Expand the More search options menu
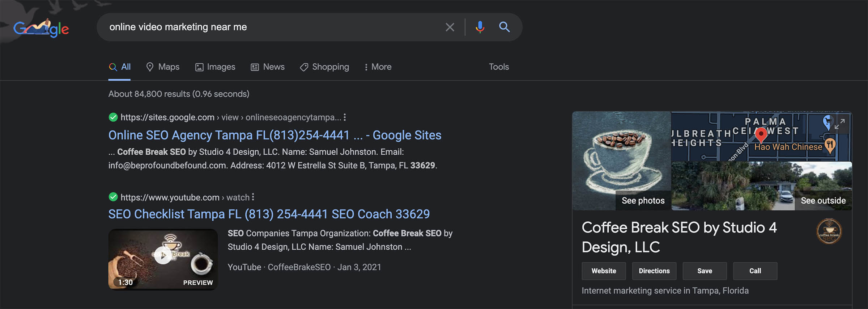The image size is (868, 309). coord(378,67)
